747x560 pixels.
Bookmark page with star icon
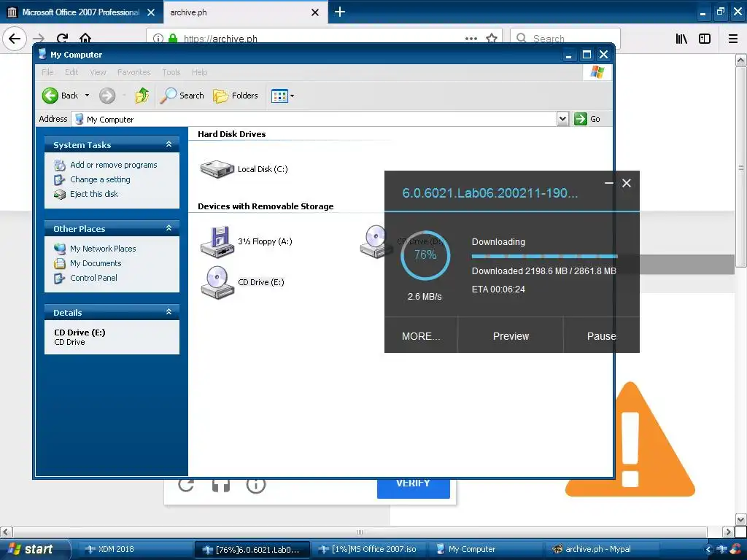click(x=492, y=39)
